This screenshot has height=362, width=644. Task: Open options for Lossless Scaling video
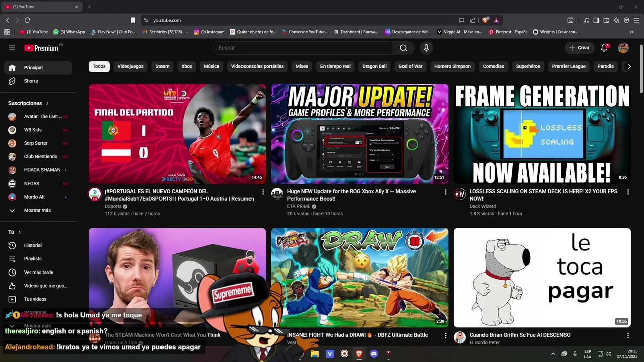tap(628, 192)
